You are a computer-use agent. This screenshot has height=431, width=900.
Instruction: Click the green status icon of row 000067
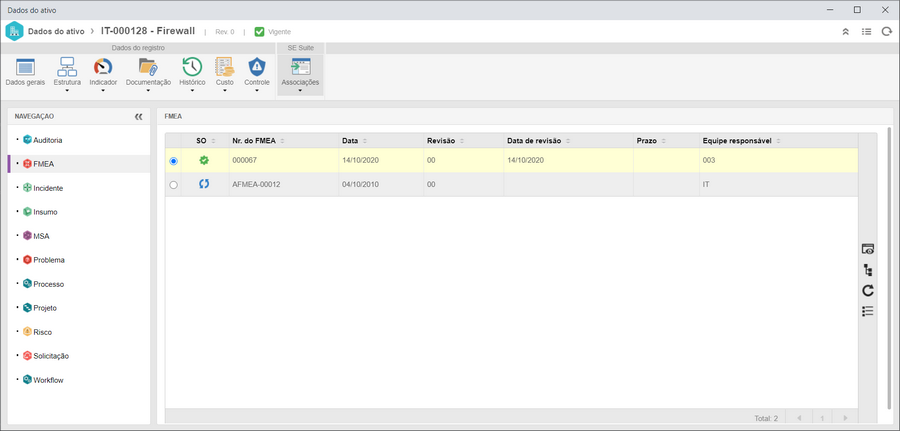coord(204,161)
